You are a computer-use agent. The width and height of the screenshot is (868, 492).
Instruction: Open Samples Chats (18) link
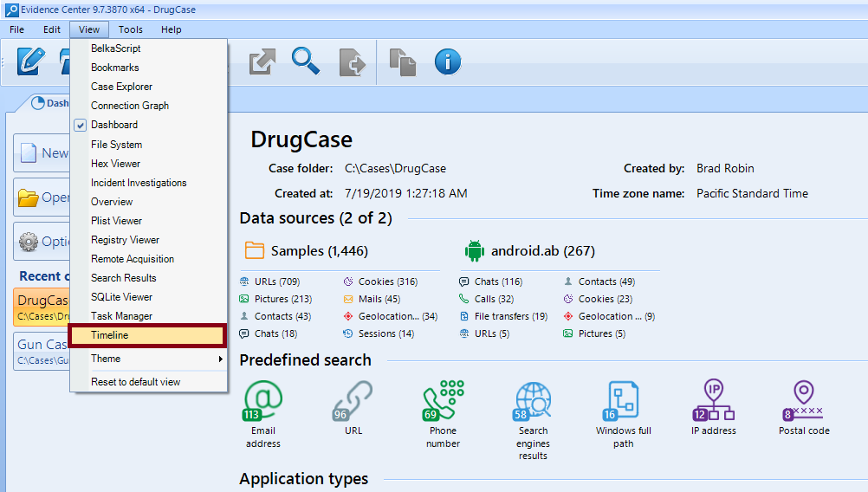click(275, 333)
